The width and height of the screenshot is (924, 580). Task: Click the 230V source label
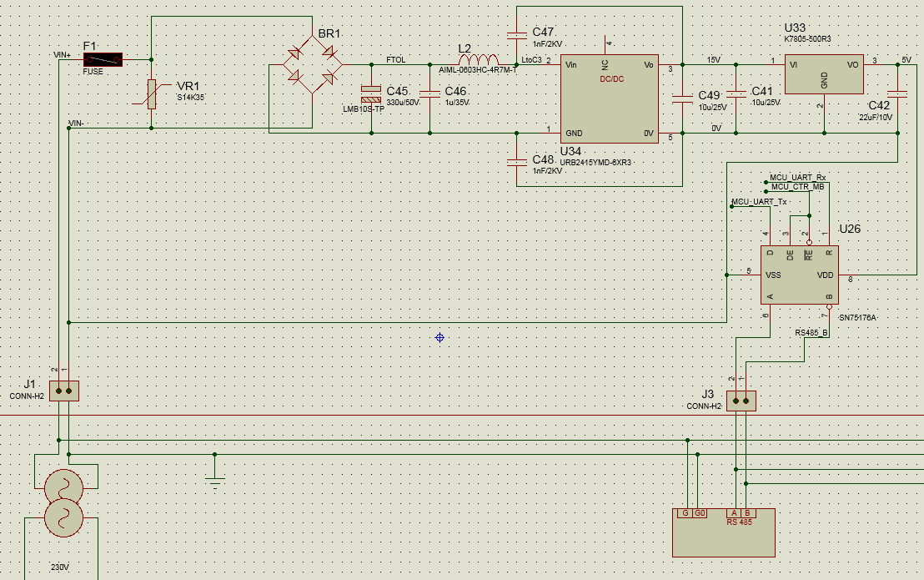point(59,567)
